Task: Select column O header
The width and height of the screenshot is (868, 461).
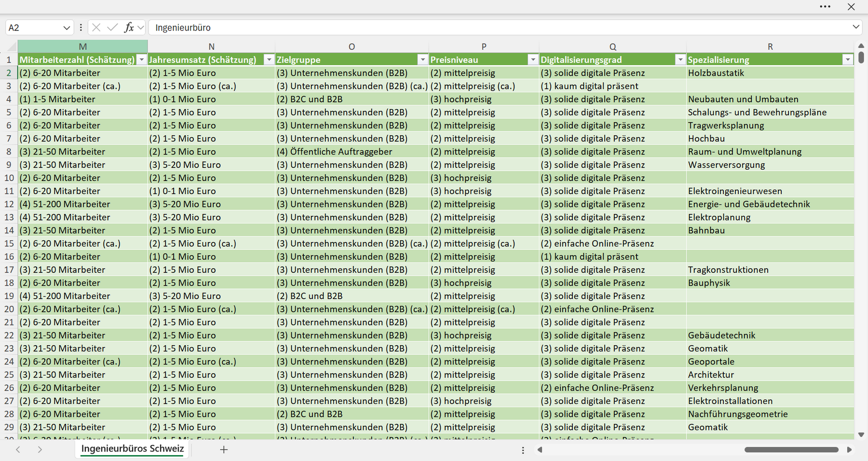Action: pyautogui.click(x=352, y=47)
